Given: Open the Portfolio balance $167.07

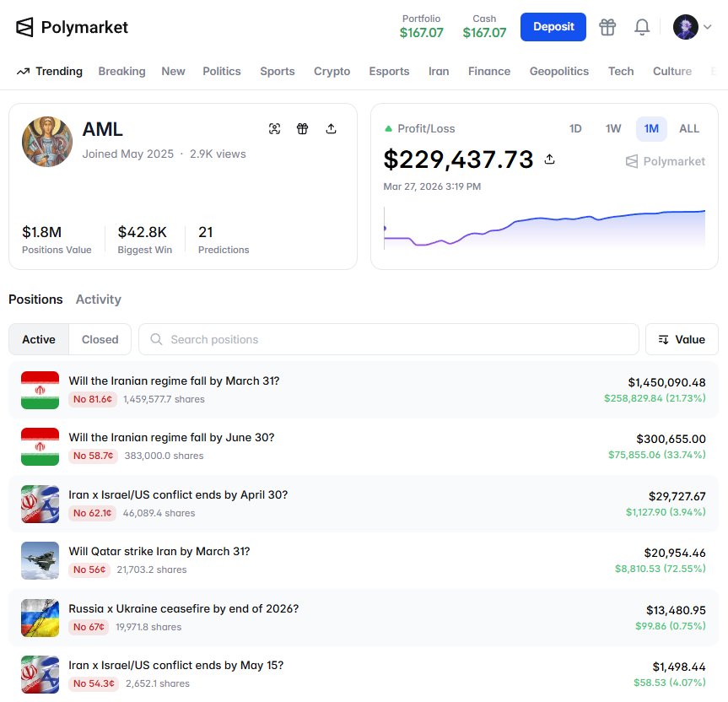Looking at the screenshot, I should pos(421,26).
